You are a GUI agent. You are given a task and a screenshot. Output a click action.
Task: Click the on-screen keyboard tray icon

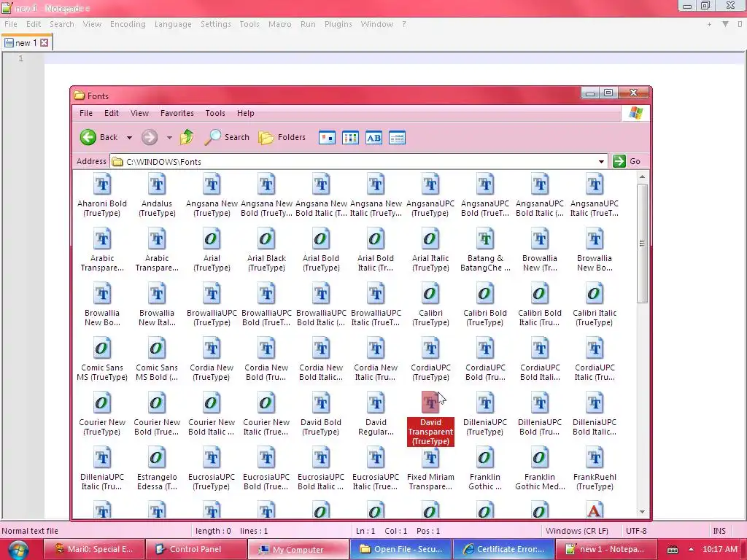click(x=672, y=550)
